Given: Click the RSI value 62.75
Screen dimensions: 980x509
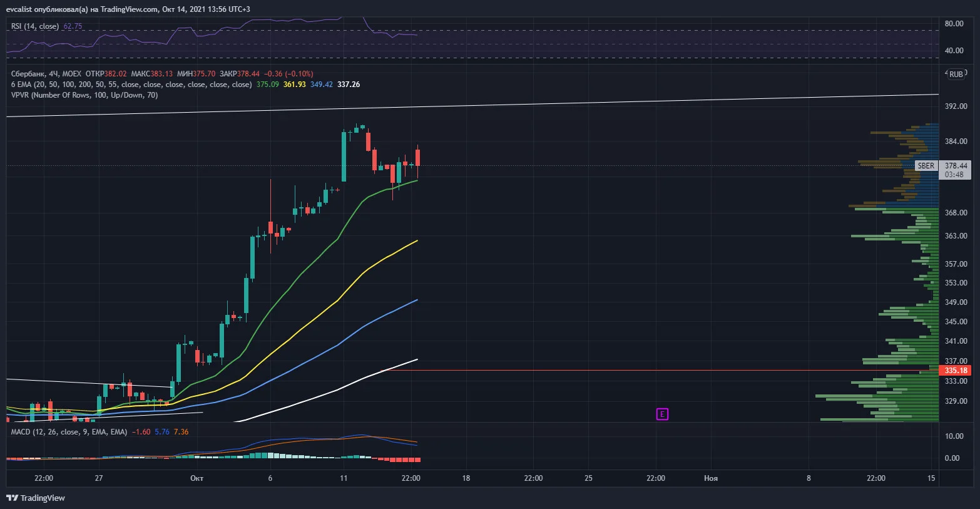Looking at the screenshot, I should [73, 26].
